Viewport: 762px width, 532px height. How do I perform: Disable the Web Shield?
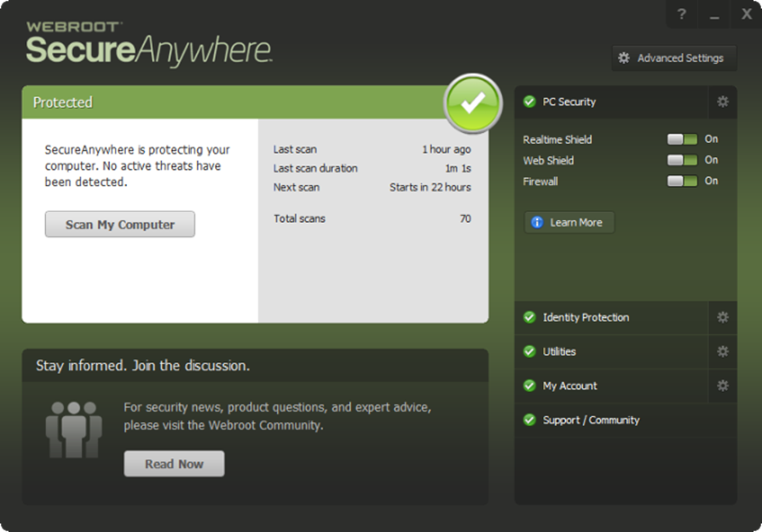click(682, 160)
